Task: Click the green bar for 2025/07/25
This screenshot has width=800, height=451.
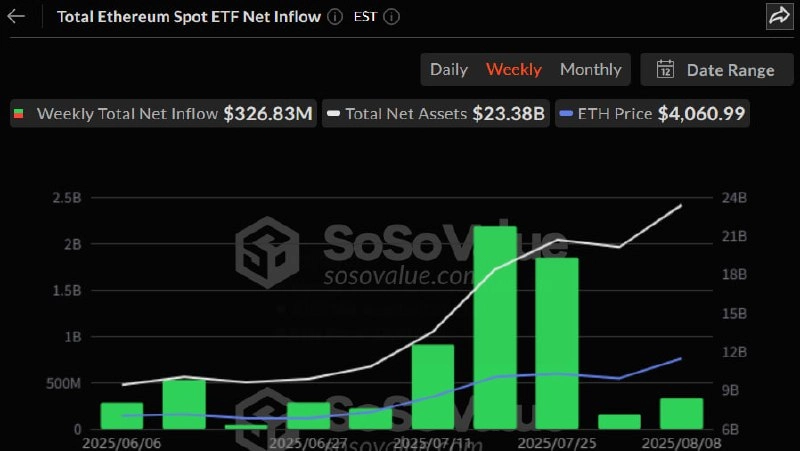Action: click(x=557, y=343)
